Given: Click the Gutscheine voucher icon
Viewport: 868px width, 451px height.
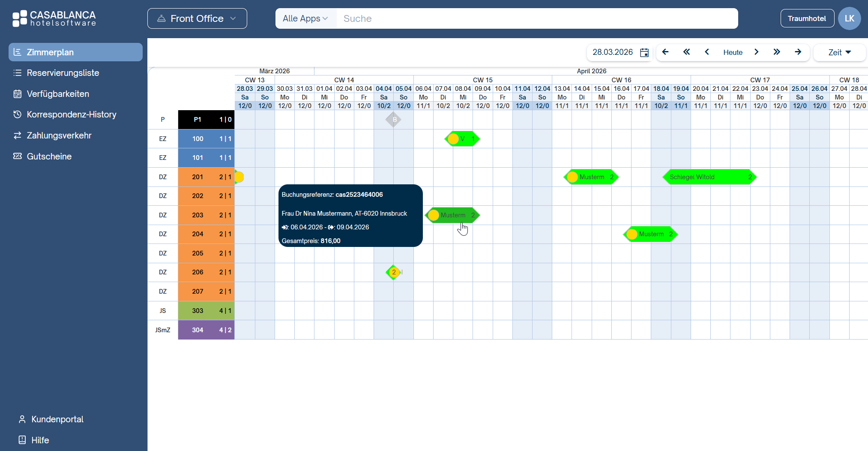Looking at the screenshot, I should tap(17, 156).
